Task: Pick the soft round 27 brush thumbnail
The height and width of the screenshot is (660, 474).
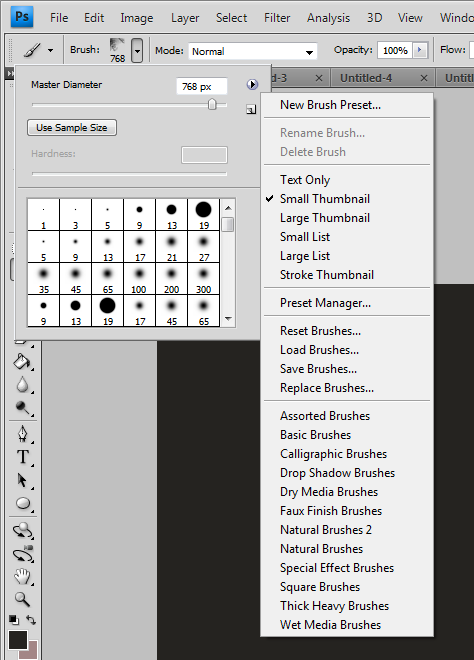Action: pos(203,247)
